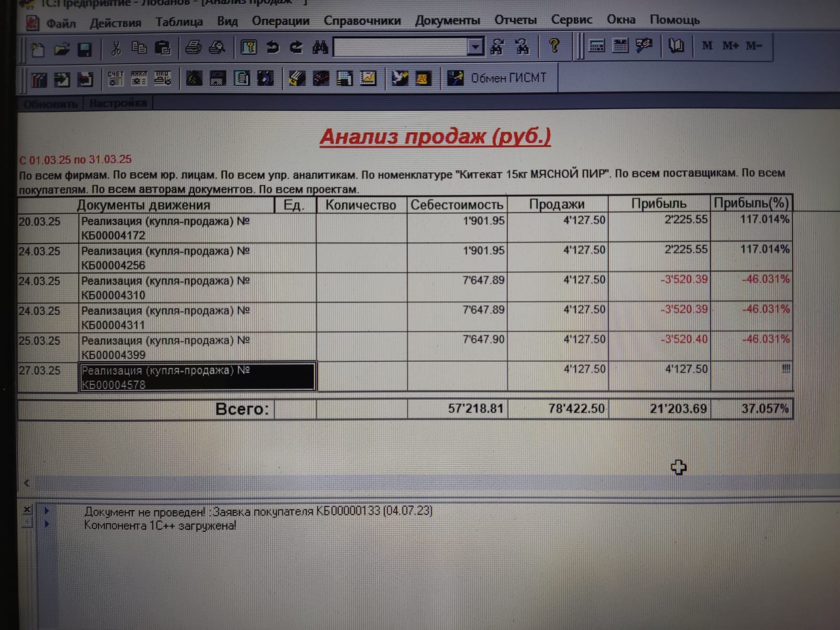This screenshot has width=840, height=630.
Task: Click the Настройка button
Action: pos(118,103)
